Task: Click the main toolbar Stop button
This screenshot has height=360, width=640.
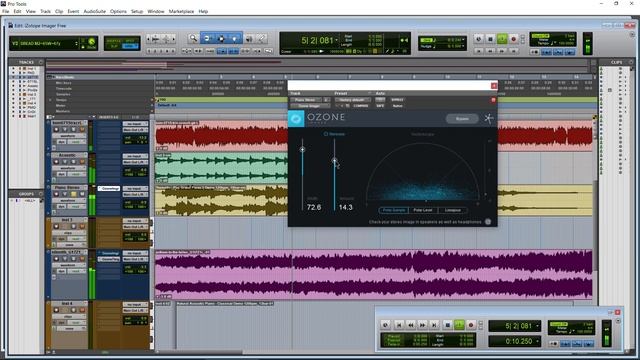Action: click(x=490, y=39)
